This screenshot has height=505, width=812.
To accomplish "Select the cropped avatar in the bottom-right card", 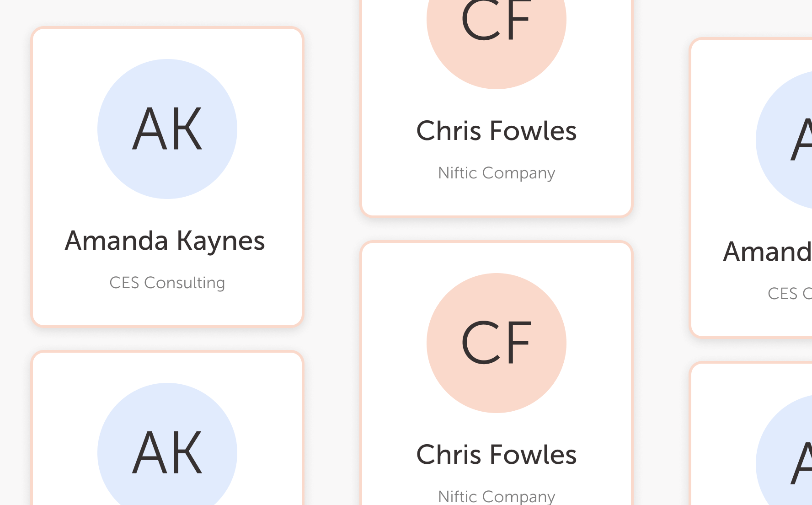I will (x=784, y=450).
